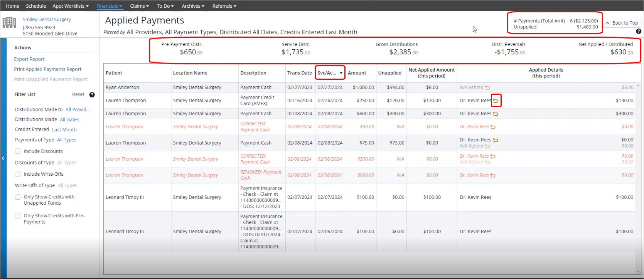Click reversal icon on the $75.00 Payment Cash row

496,140
